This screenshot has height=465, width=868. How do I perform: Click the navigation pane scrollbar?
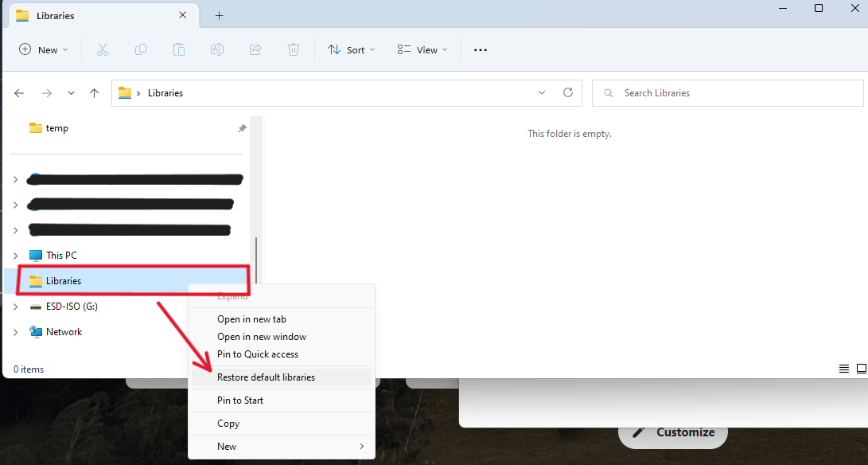255,260
